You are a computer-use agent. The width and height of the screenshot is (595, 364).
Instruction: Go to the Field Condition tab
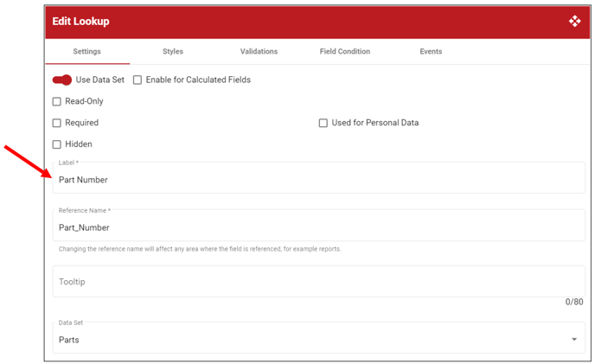tap(344, 51)
